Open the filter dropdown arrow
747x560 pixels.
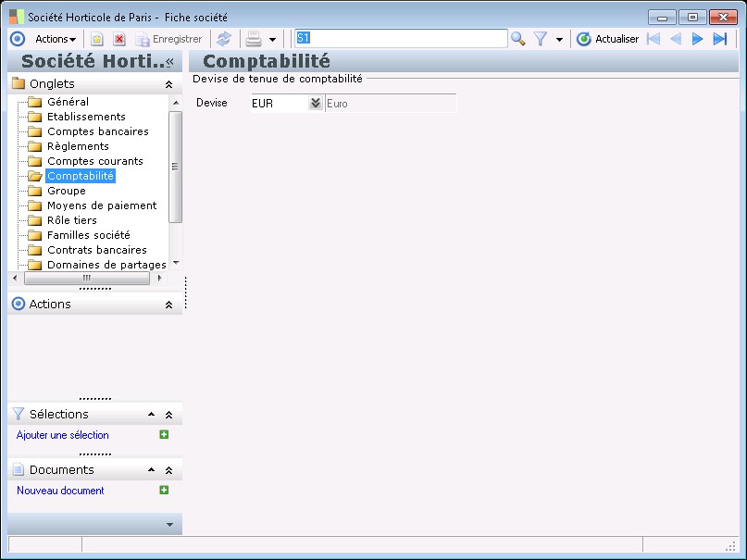[x=559, y=40]
